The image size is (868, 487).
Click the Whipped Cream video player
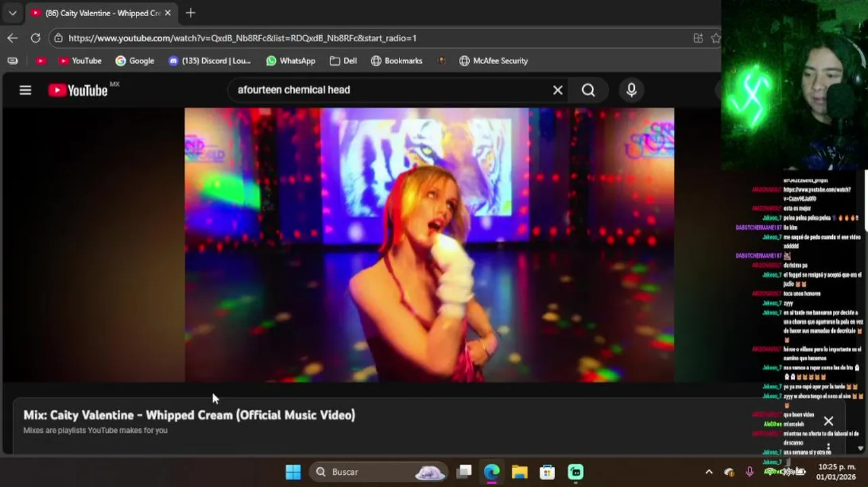coord(429,245)
